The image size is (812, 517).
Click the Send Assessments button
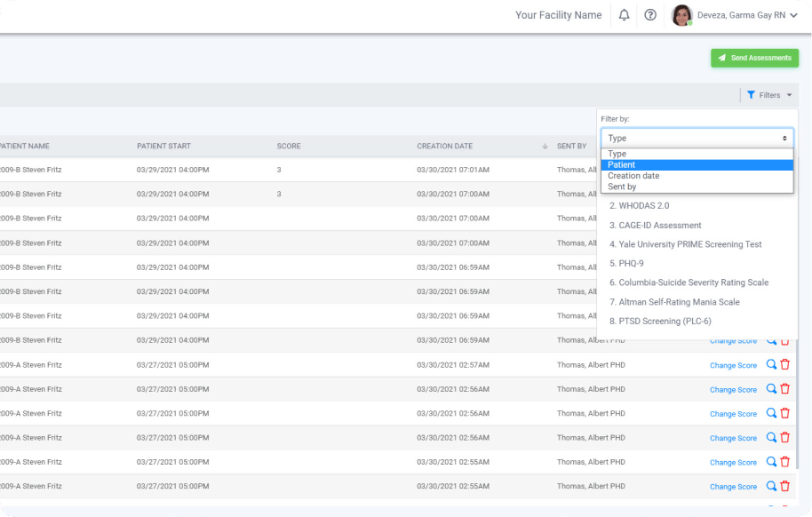pyautogui.click(x=754, y=58)
